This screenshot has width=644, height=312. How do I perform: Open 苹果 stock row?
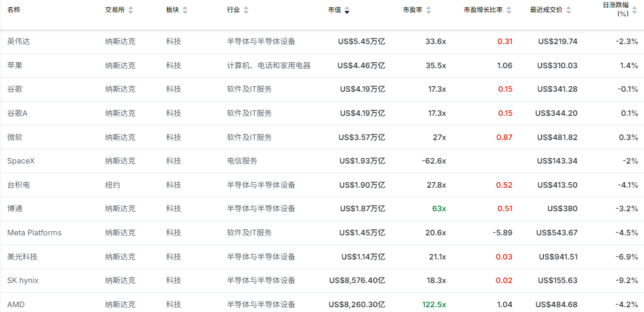tap(322, 65)
